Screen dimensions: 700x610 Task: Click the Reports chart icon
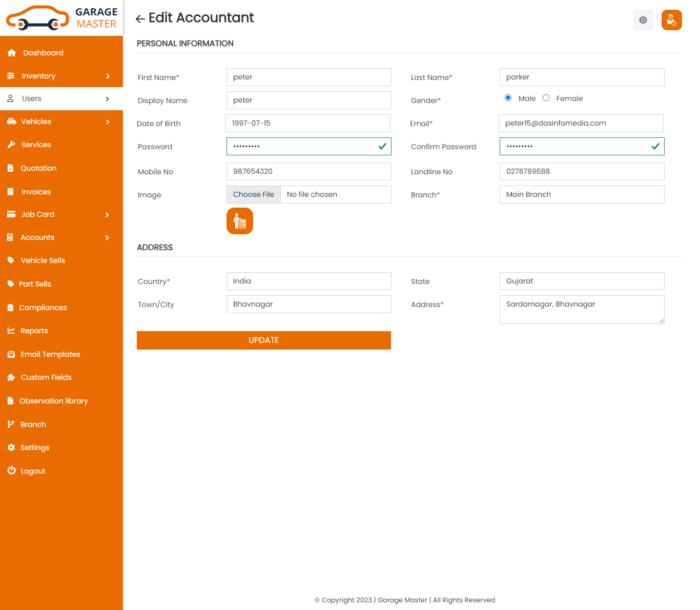(x=11, y=331)
